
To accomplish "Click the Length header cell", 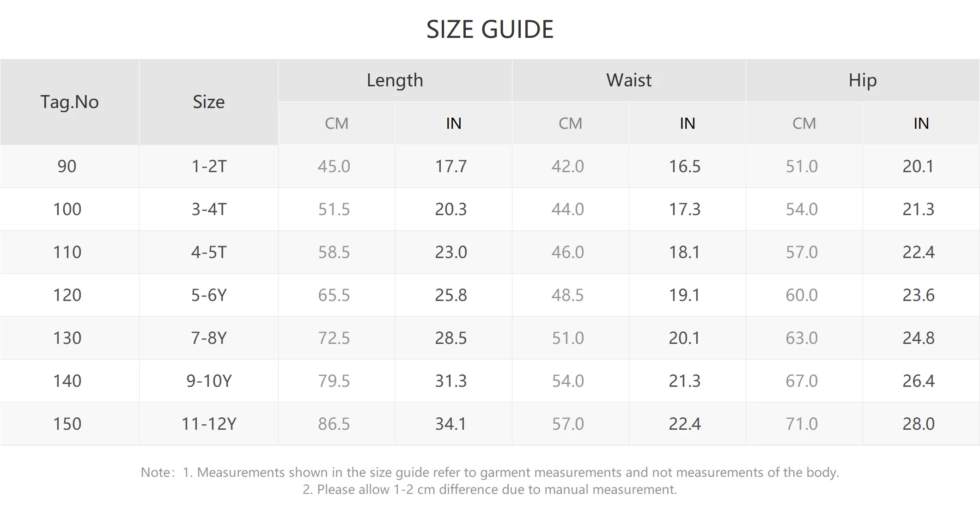I will coord(395,80).
